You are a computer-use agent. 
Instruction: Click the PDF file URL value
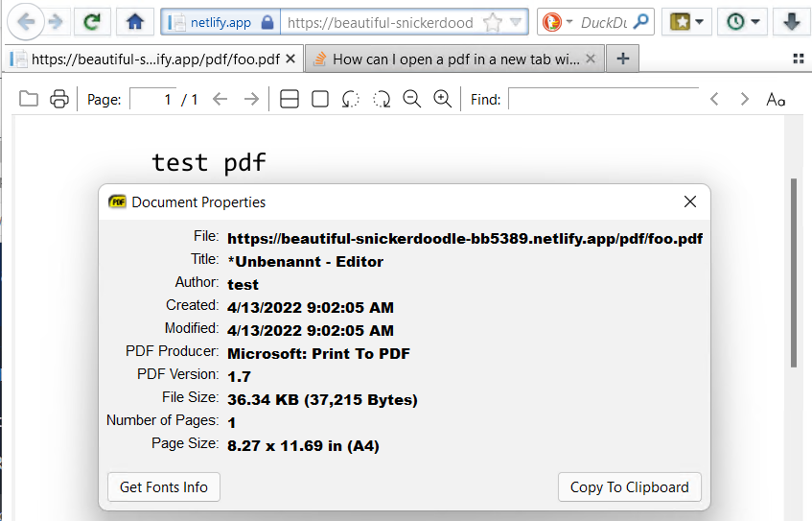465,239
